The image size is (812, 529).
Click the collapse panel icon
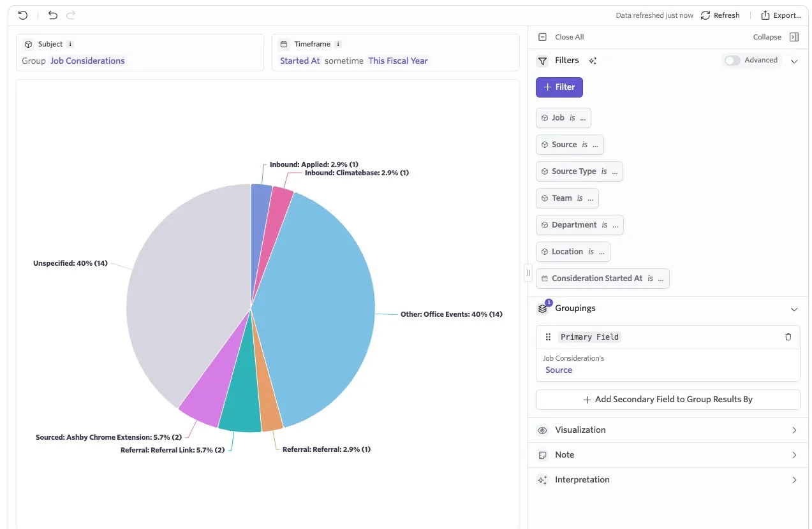coord(794,37)
